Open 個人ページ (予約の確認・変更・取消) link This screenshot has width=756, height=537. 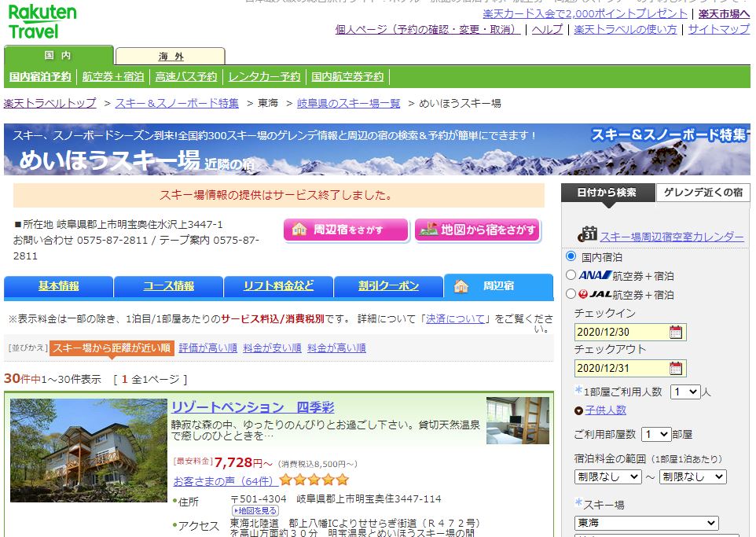coord(428,29)
